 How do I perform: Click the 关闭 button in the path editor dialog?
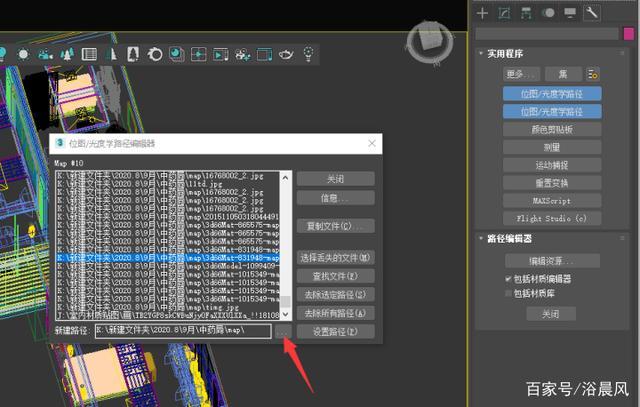click(336, 179)
